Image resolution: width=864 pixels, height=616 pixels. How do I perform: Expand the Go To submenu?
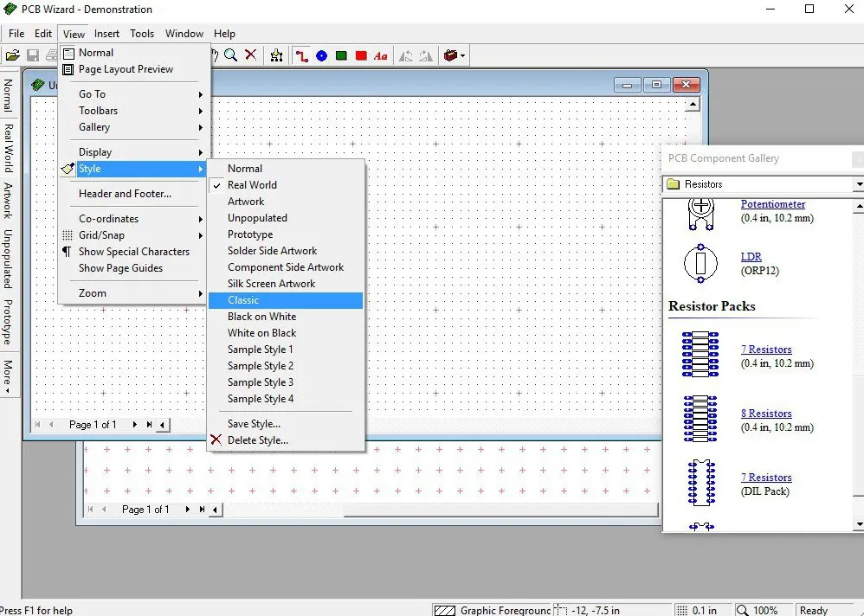[92, 94]
